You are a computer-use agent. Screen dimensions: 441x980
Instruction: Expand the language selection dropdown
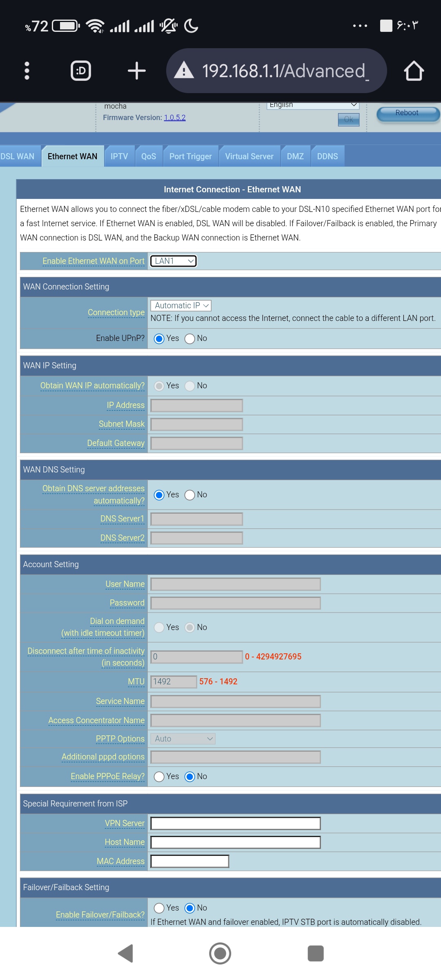(313, 105)
